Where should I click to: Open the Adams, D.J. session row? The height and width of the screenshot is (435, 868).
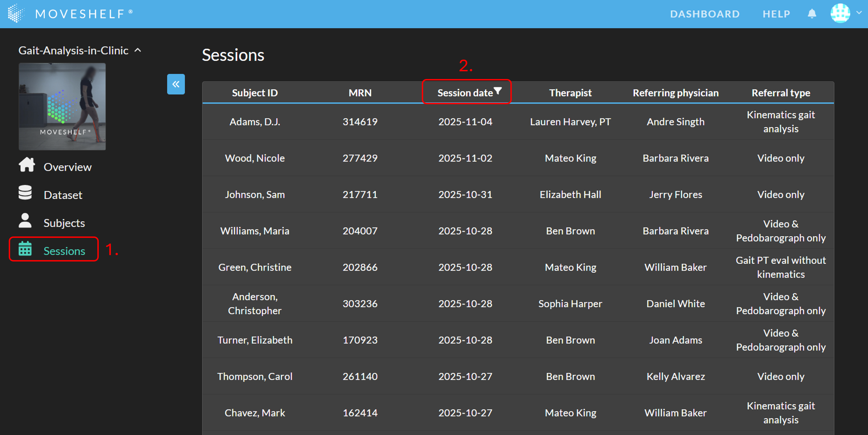[255, 122]
